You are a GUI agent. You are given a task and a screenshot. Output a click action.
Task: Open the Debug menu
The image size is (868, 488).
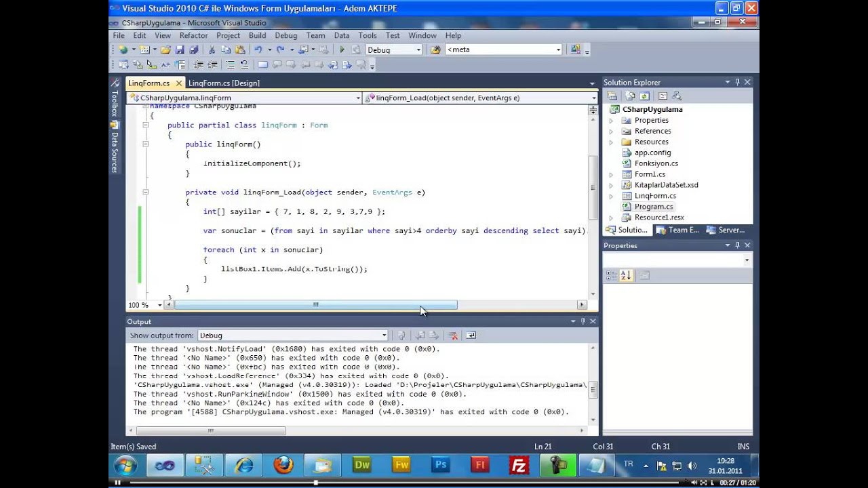coord(286,35)
